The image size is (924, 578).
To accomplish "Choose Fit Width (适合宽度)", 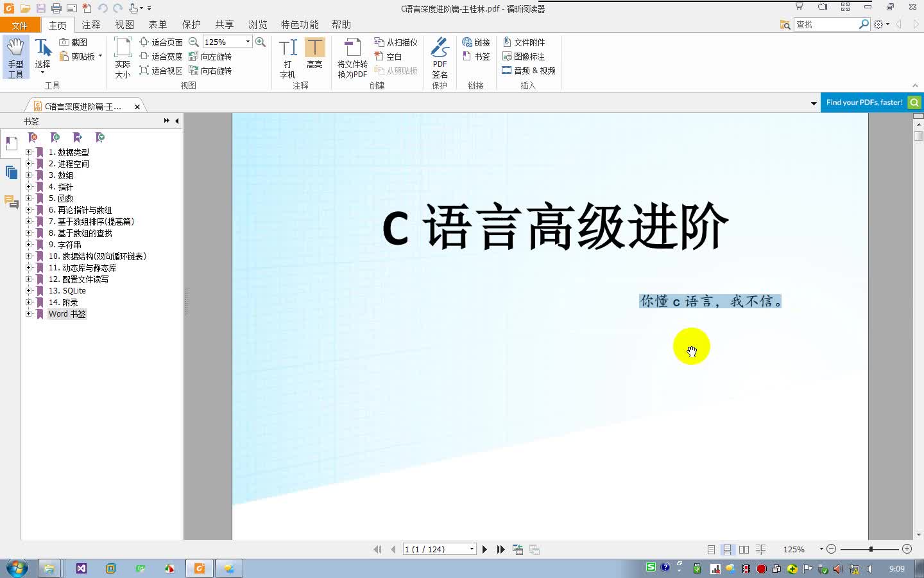I will [x=161, y=57].
